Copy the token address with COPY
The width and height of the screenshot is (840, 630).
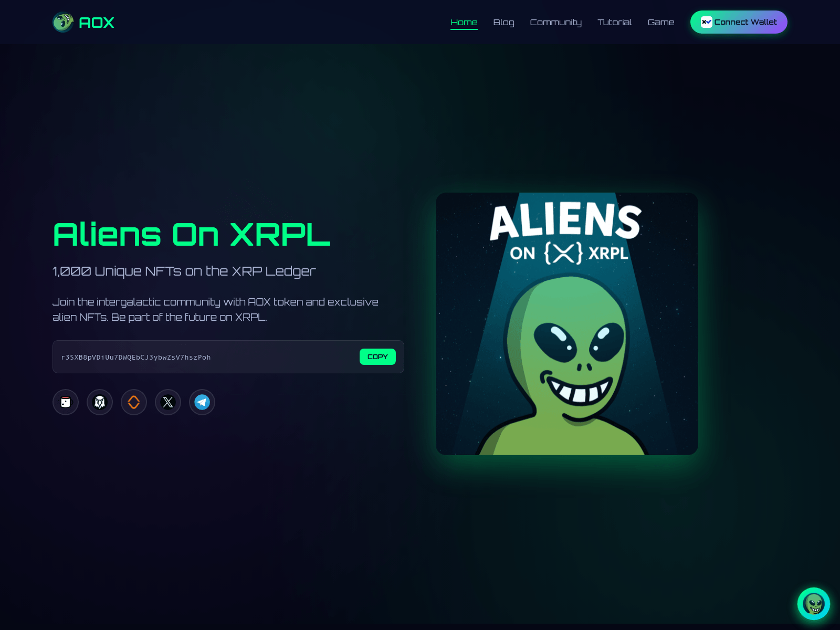[377, 356]
